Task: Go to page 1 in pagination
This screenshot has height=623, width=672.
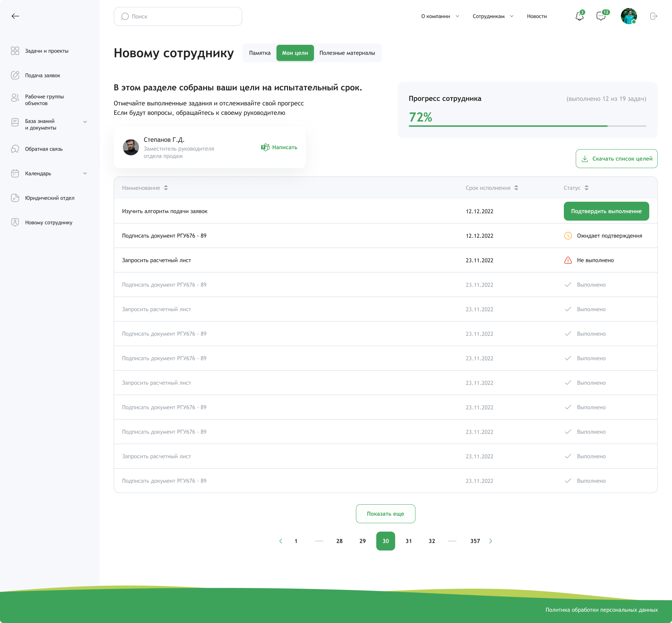Action: 296,541
